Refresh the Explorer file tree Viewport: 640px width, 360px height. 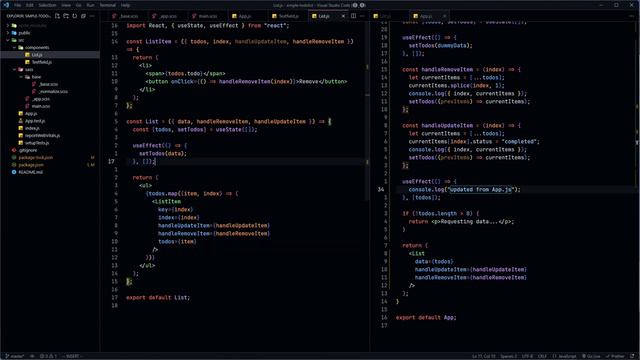[x=74, y=16]
